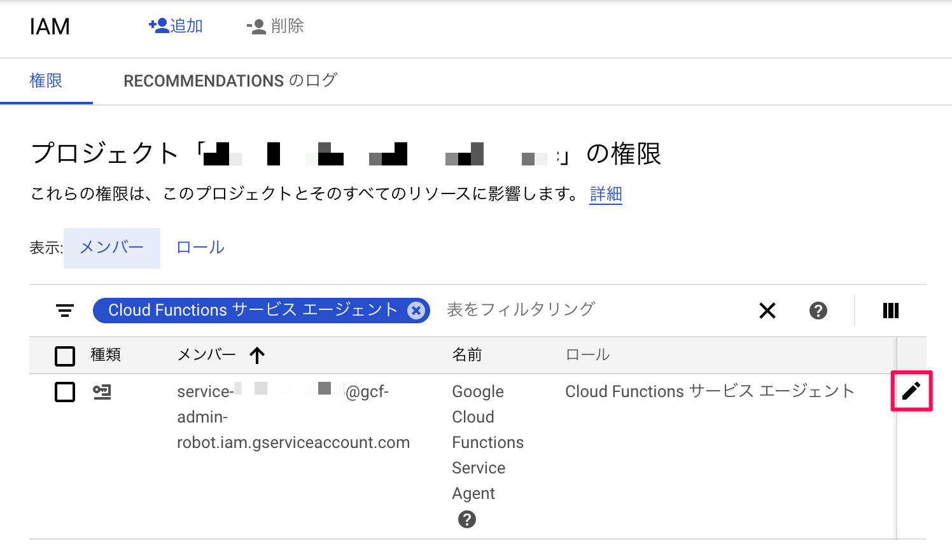
Task: Toggle sort order on the メンバー column
Action: [x=257, y=355]
